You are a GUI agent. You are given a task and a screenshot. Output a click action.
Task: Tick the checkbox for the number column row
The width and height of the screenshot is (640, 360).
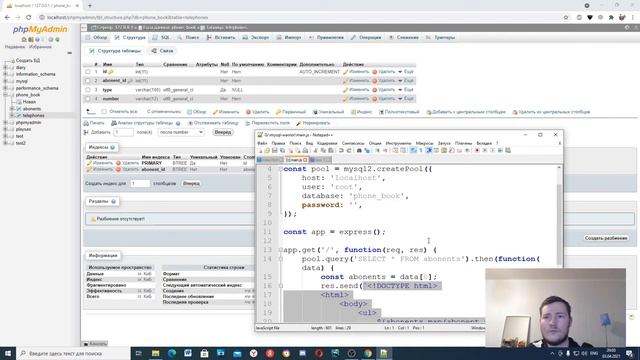coord(88,99)
